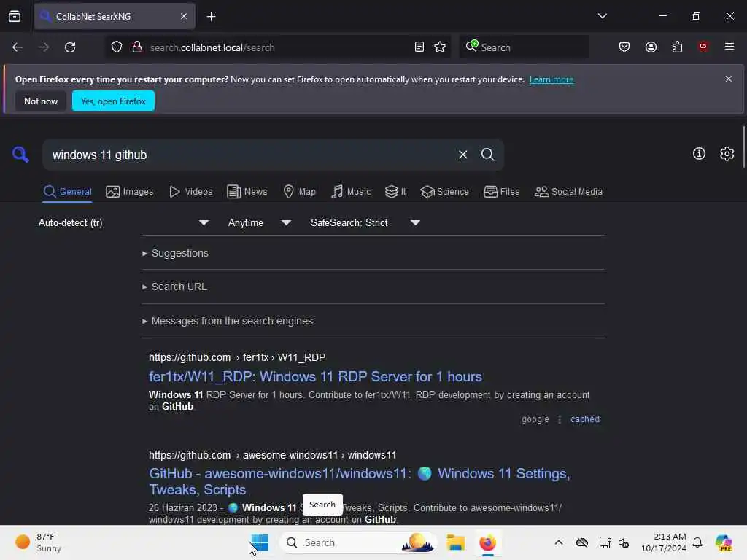Open uBlock Origin extension icon
Image resolution: width=747 pixels, height=560 pixels.
(703, 47)
